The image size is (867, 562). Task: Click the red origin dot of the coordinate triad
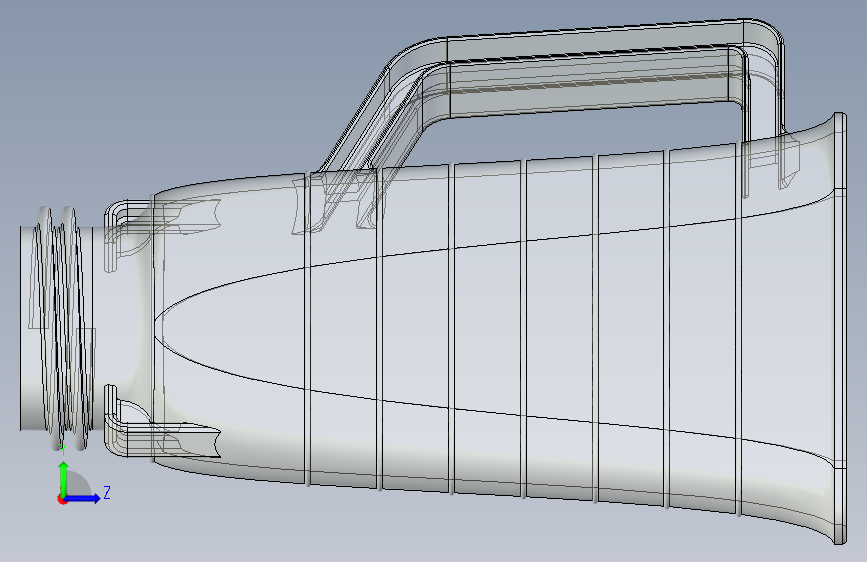[x=62, y=499]
